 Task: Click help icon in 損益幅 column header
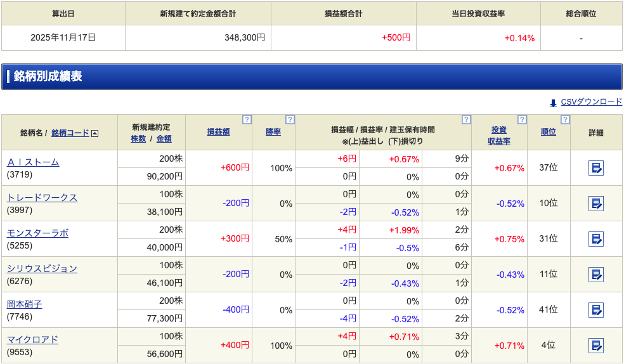pyautogui.click(x=466, y=119)
